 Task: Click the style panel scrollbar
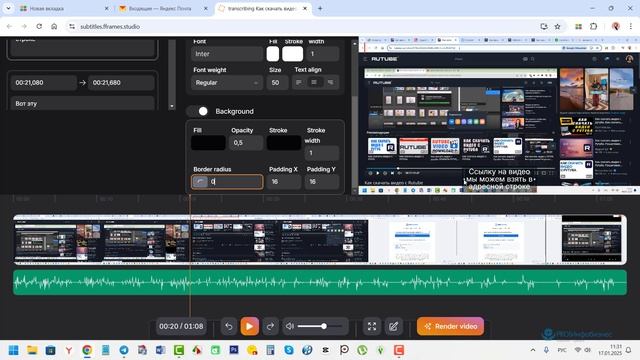click(355, 69)
